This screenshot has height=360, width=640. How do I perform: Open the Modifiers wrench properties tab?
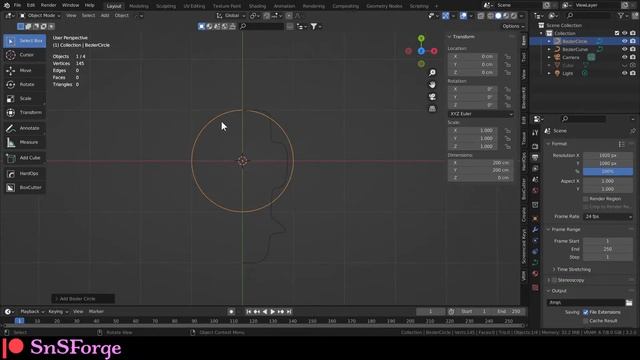coord(535,230)
